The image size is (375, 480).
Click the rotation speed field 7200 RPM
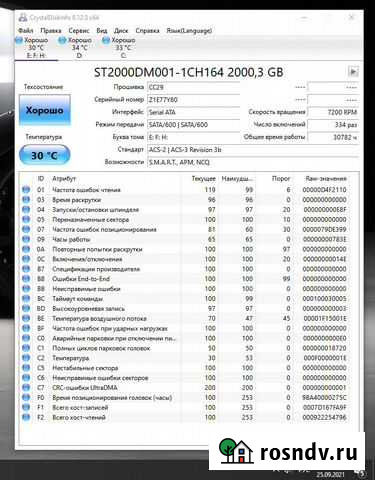(333, 112)
